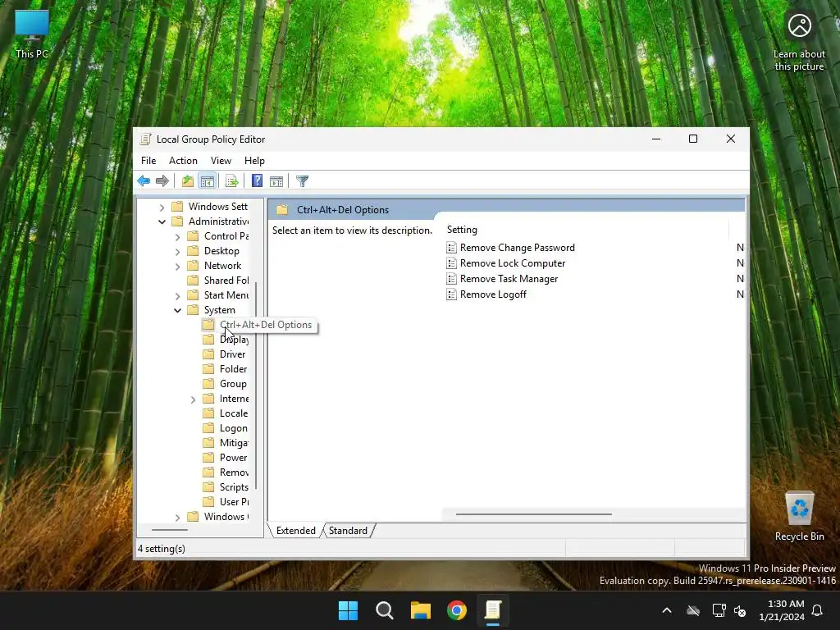The width and height of the screenshot is (840, 630).
Task: Open the View menu
Action: (x=221, y=161)
